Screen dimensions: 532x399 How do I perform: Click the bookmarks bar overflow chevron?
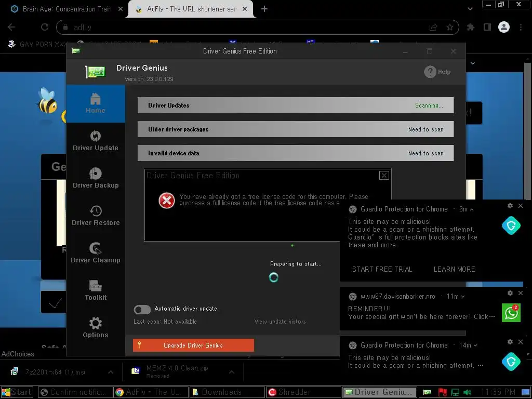point(473,63)
